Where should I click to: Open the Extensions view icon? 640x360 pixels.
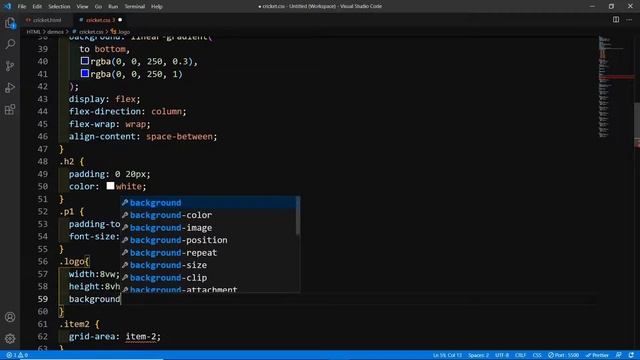(10, 109)
